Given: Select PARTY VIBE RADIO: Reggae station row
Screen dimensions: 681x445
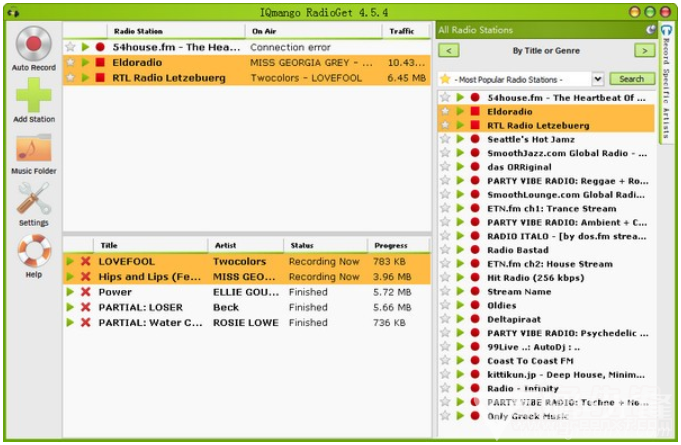Looking at the screenshot, I should click(x=546, y=181).
